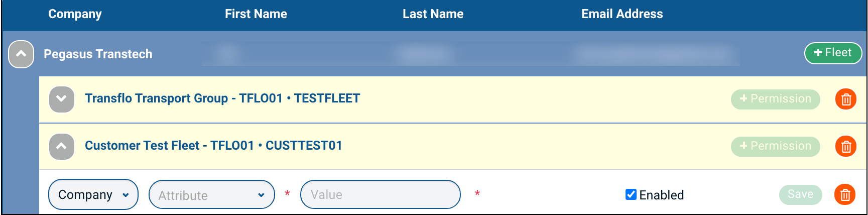Expand the Transflo Transport Group fleet
Screen dimensions: 868x215
(x=62, y=99)
